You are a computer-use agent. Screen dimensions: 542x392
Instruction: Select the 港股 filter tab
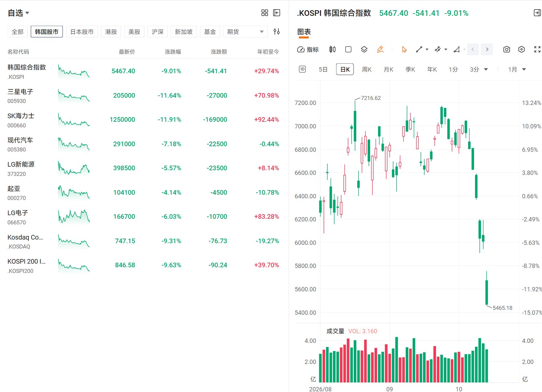click(111, 32)
